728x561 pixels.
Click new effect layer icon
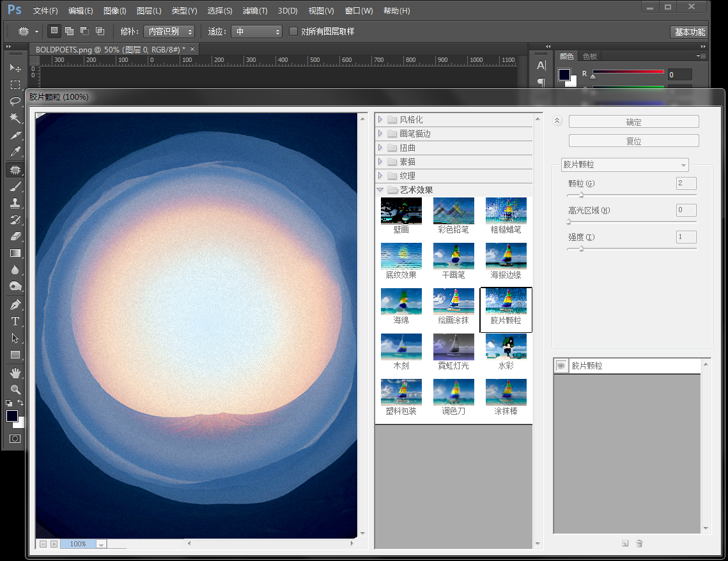pyautogui.click(x=625, y=543)
